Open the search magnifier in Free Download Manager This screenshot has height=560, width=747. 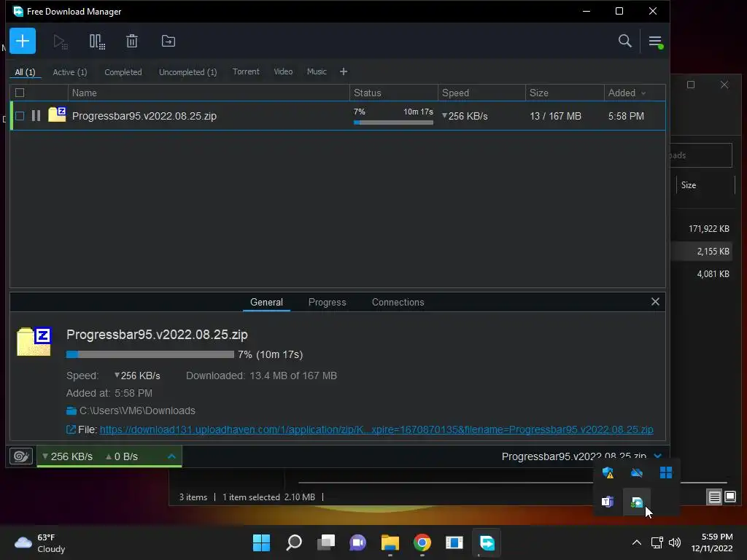624,42
